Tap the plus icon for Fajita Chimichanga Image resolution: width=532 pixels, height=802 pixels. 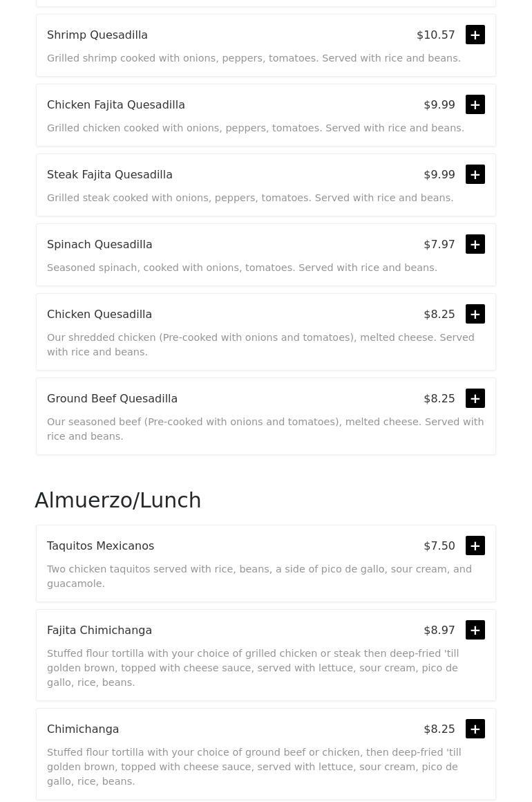(x=475, y=630)
